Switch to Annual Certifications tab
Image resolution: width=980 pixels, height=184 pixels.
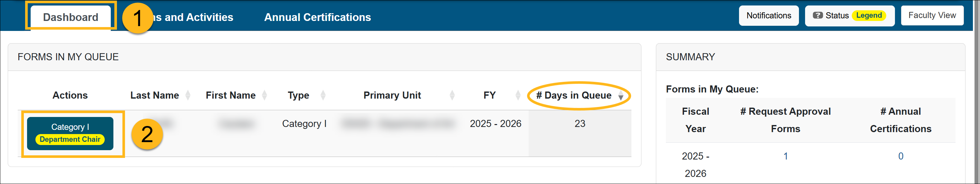pyautogui.click(x=317, y=17)
